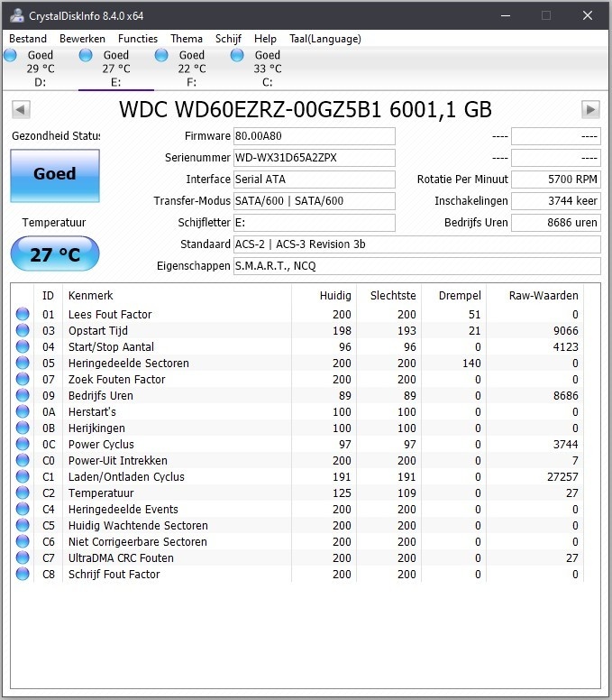Click the blue Goed health status button
The image size is (612, 700).
(x=55, y=175)
